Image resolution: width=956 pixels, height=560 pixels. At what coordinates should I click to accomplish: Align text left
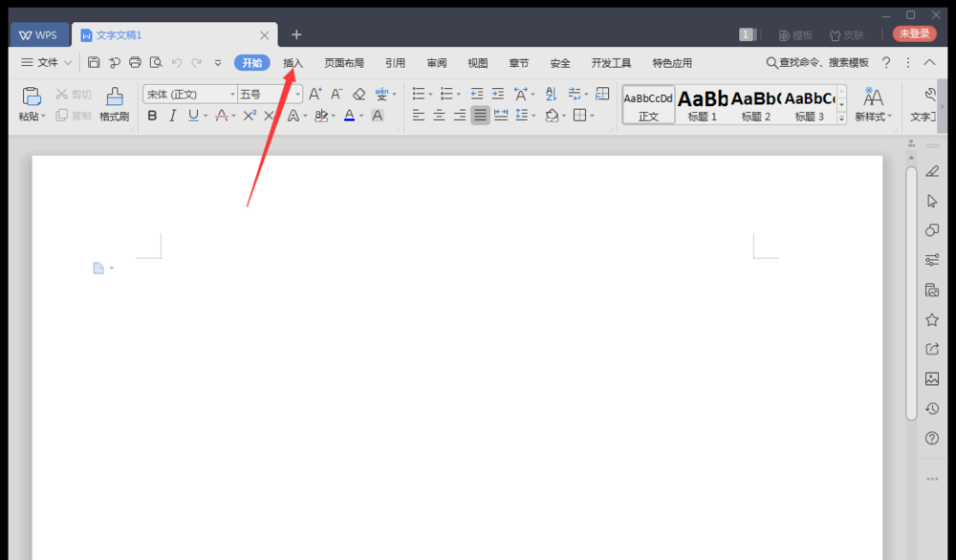click(x=419, y=116)
